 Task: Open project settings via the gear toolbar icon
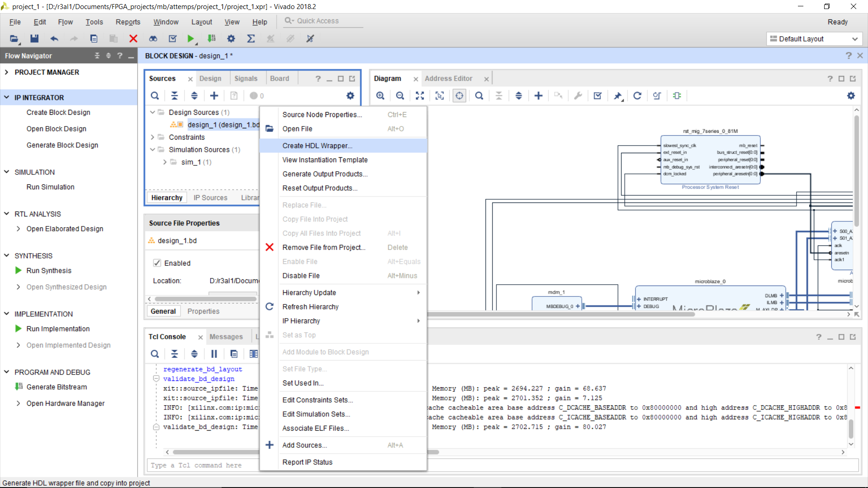coord(231,38)
